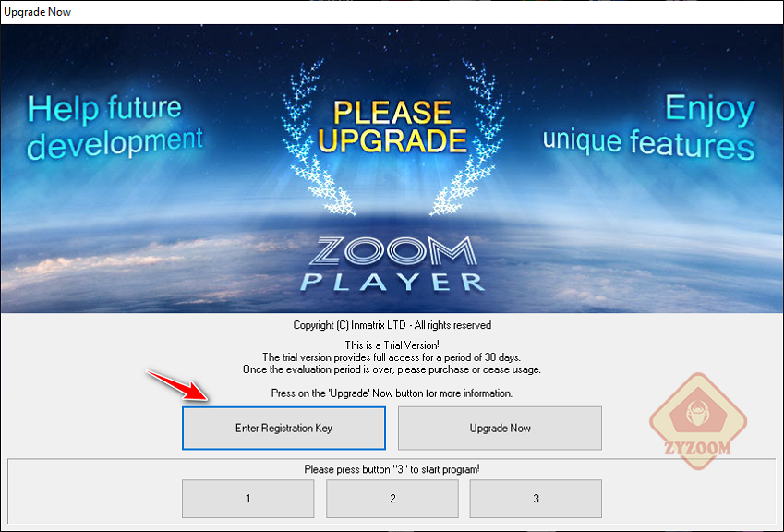Select button 1 in the start row
The height and width of the screenshot is (532, 784).
(x=248, y=499)
